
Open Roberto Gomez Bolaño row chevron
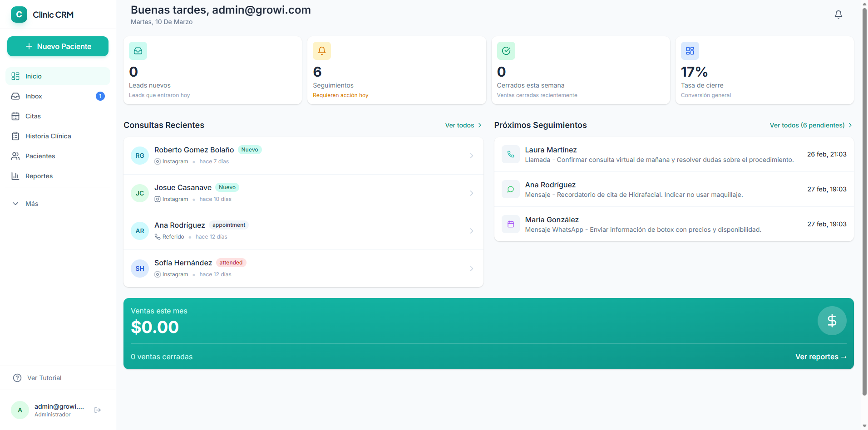tap(472, 156)
